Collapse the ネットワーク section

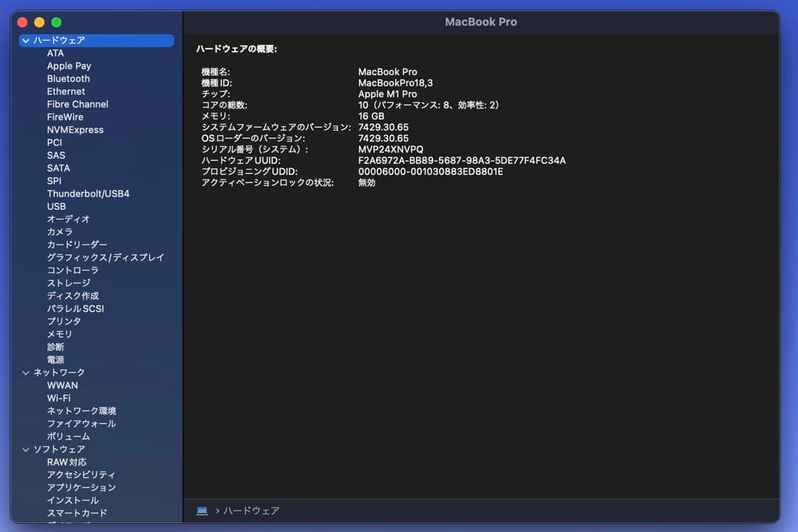tap(26, 372)
